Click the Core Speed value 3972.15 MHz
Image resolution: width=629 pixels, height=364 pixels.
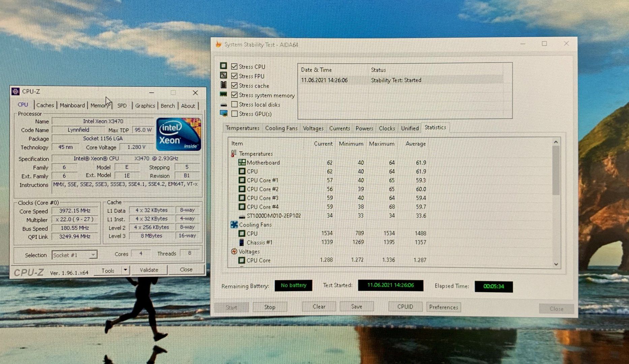75,211
